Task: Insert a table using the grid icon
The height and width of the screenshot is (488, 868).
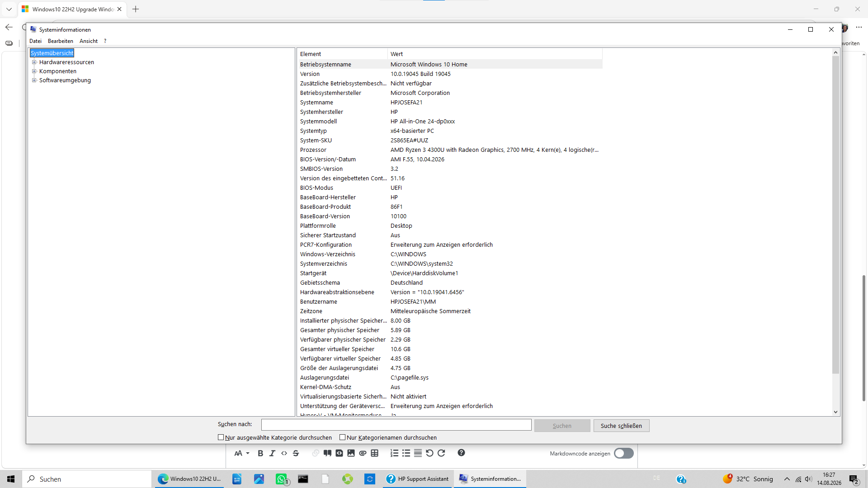Action: pyautogui.click(x=374, y=453)
